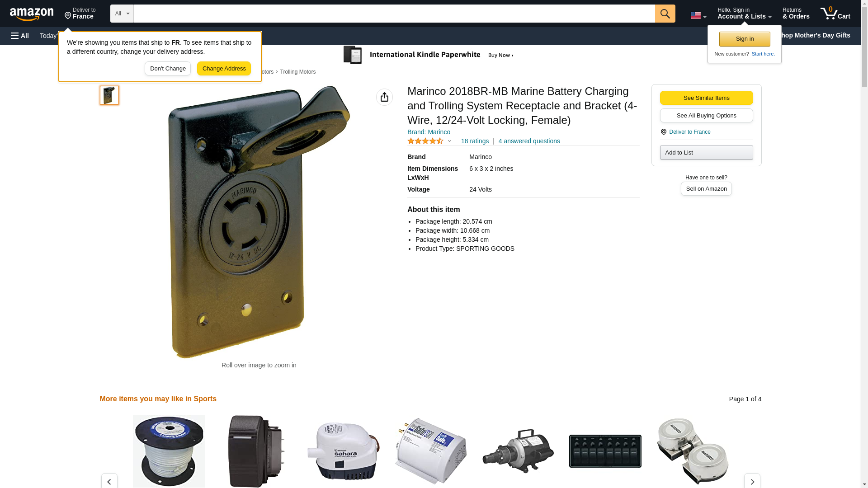
Task: Click in the Amazon search field
Action: tap(394, 14)
